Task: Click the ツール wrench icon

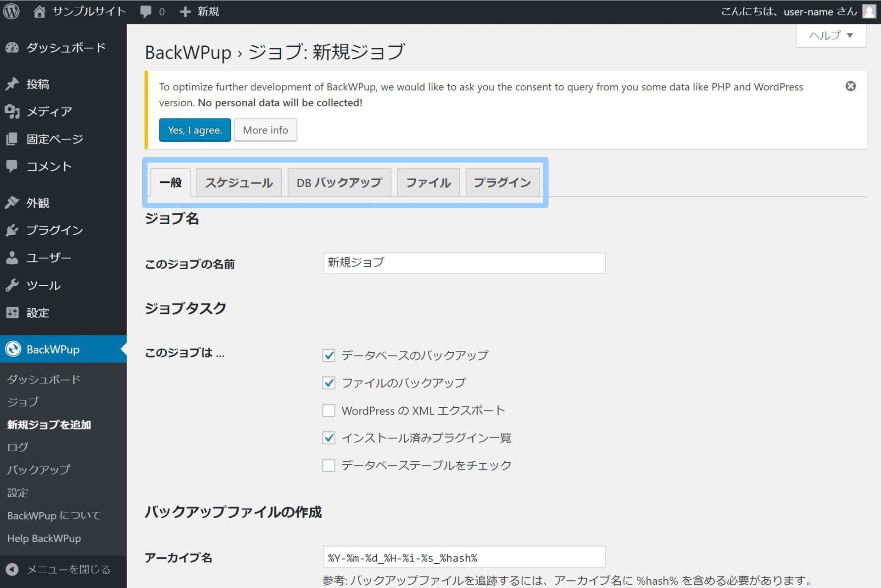Action: (12, 285)
